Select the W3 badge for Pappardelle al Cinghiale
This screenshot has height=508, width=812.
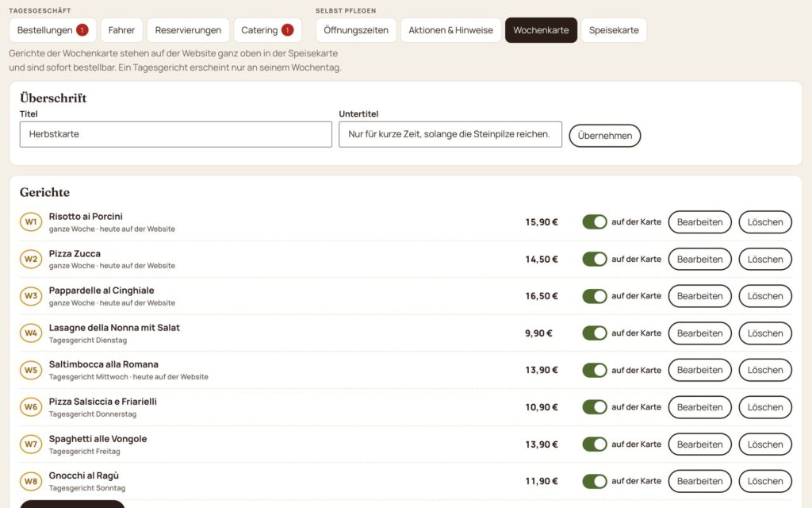coord(31,296)
